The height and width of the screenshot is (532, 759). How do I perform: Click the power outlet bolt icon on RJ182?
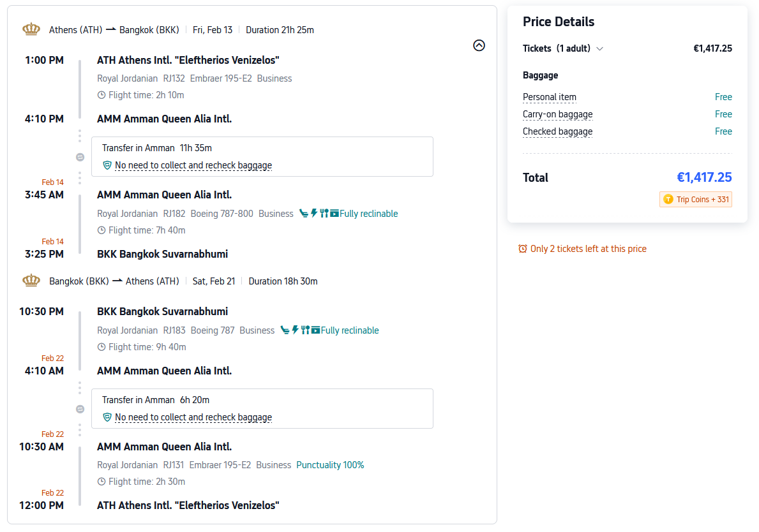click(x=314, y=214)
